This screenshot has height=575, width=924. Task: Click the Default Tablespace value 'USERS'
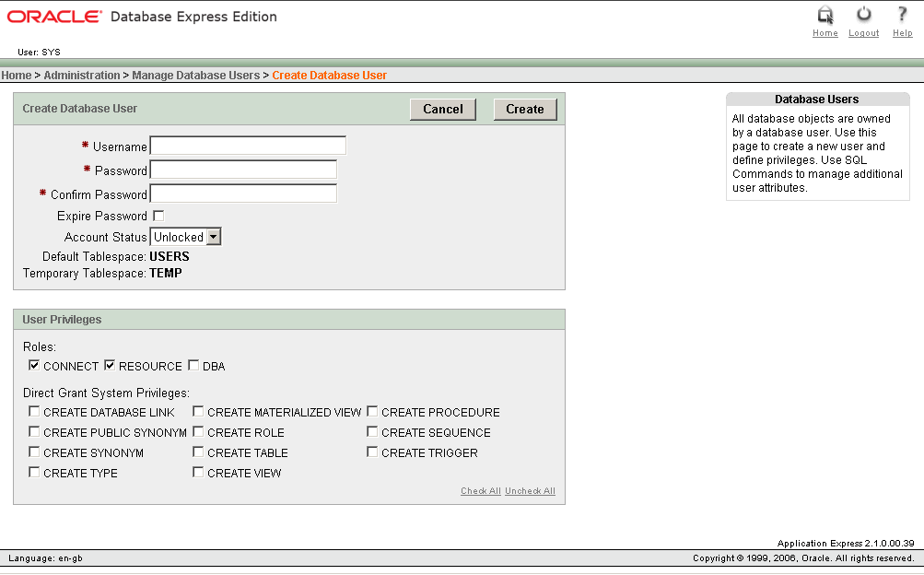(170, 256)
